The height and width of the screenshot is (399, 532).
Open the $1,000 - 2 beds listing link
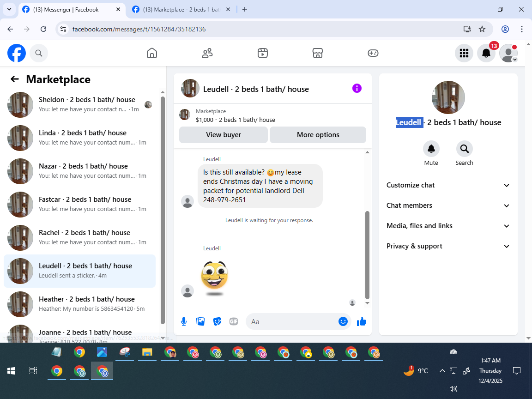tap(235, 120)
